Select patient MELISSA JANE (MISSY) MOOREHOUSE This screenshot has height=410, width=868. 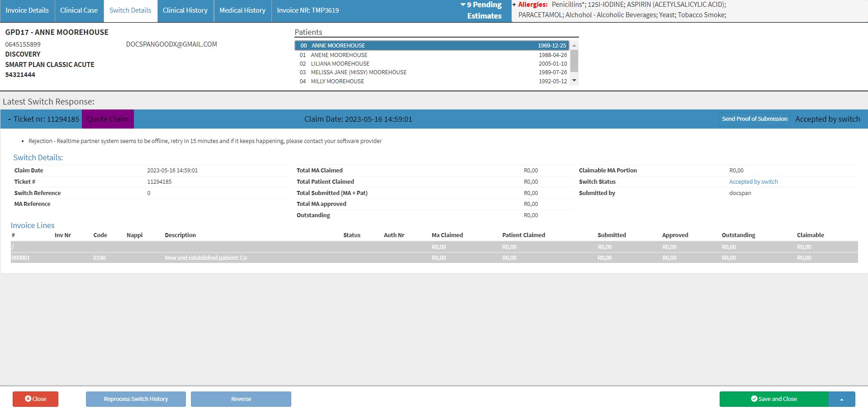pos(432,72)
